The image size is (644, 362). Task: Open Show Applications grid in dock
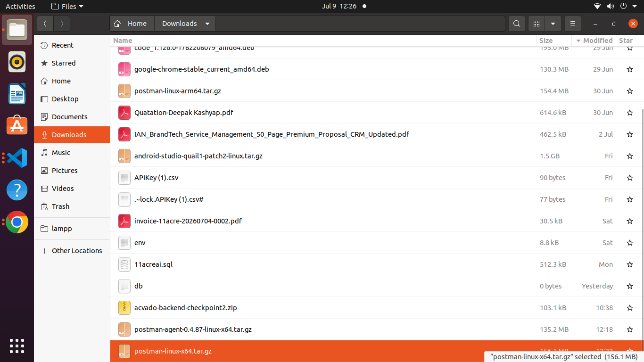point(17,346)
